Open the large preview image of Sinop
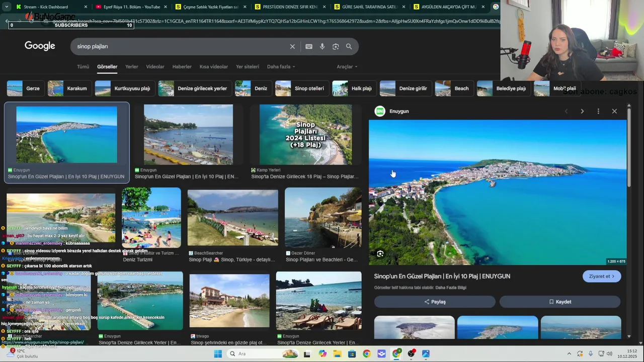The image size is (644, 362). [x=498, y=192]
